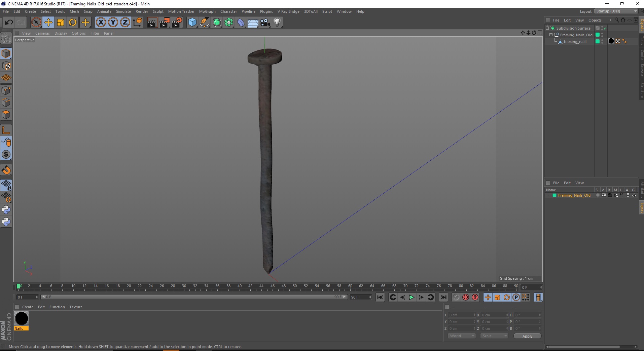
Task: Add a Camera object
Action: tap(265, 23)
